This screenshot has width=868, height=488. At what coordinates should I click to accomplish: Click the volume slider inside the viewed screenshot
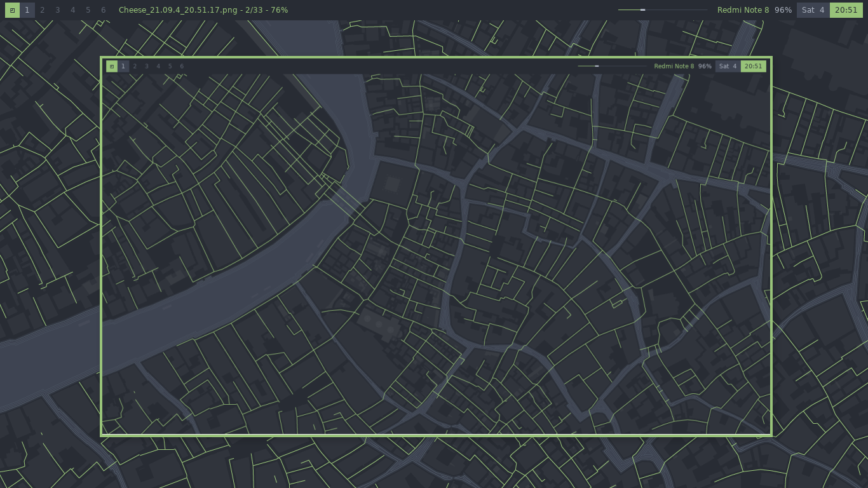click(x=612, y=66)
